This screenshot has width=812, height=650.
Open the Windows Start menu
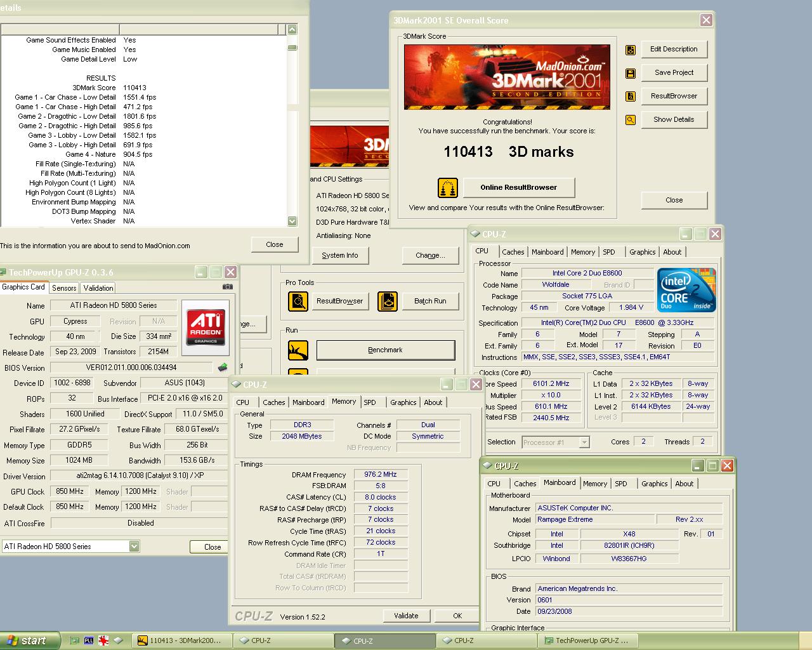click(x=30, y=640)
